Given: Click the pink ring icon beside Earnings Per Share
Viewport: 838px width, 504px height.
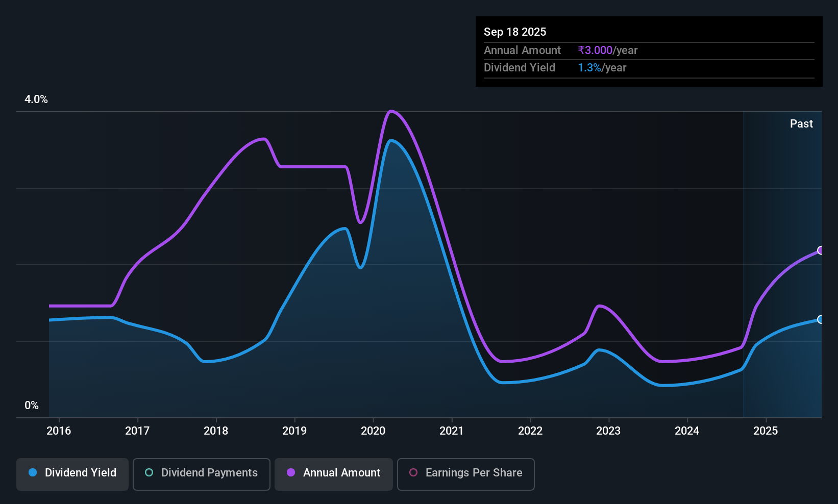Looking at the screenshot, I should point(413,473).
